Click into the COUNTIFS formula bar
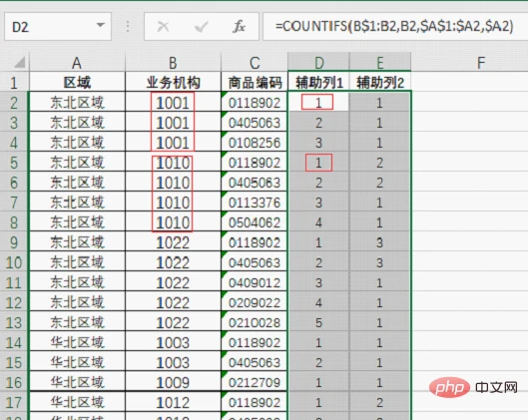Screen dimensions: 528x420 click(x=395, y=26)
